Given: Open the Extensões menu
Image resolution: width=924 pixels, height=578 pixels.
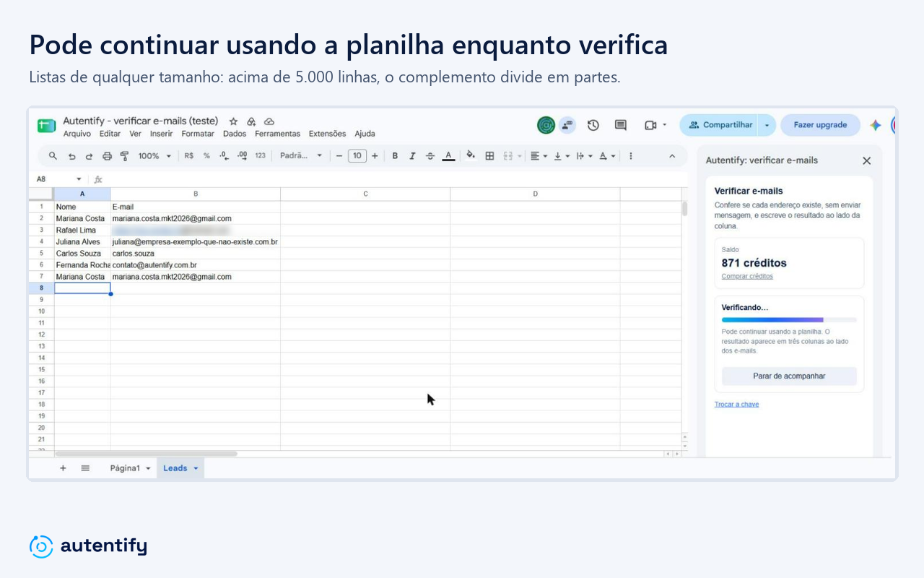Looking at the screenshot, I should tap(328, 134).
